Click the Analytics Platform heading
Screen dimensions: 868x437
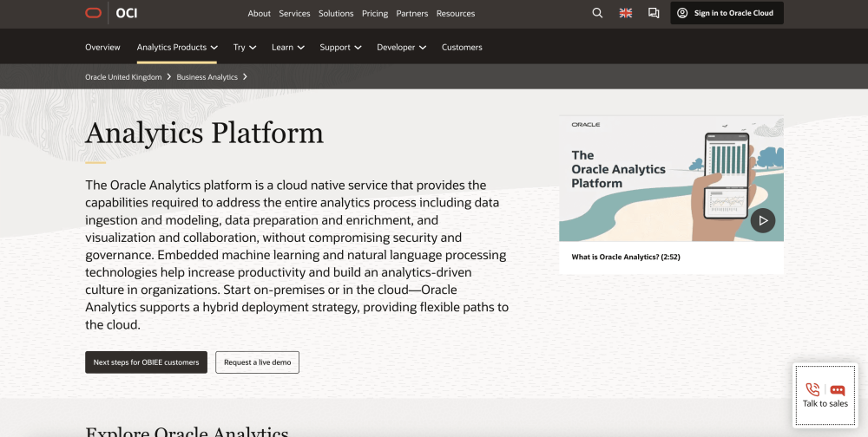pos(204,134)
